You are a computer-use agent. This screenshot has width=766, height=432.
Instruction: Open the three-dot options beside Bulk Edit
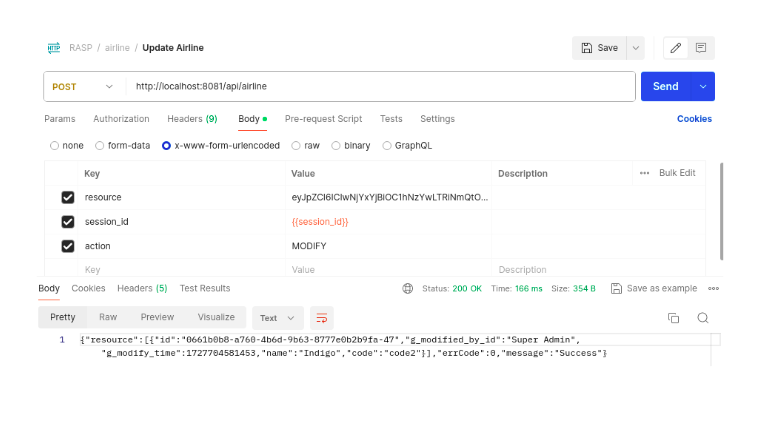pyautogui.click(x=644, y=173)
